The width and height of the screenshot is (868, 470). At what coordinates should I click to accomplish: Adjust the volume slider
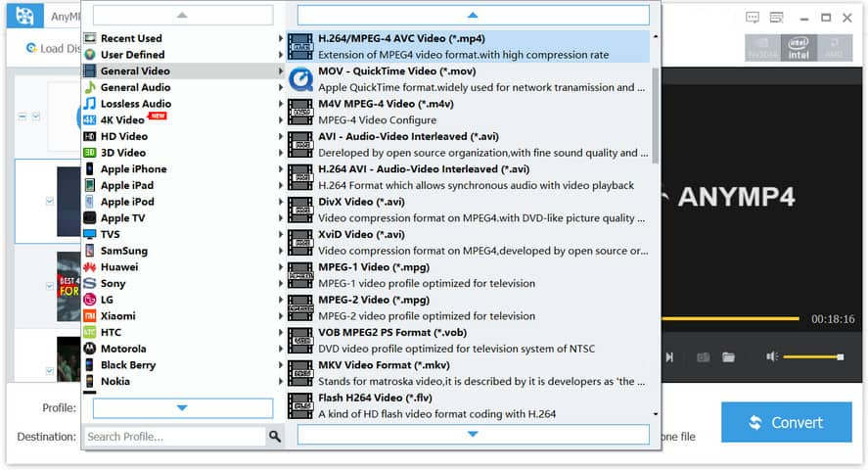click(812, 357)
